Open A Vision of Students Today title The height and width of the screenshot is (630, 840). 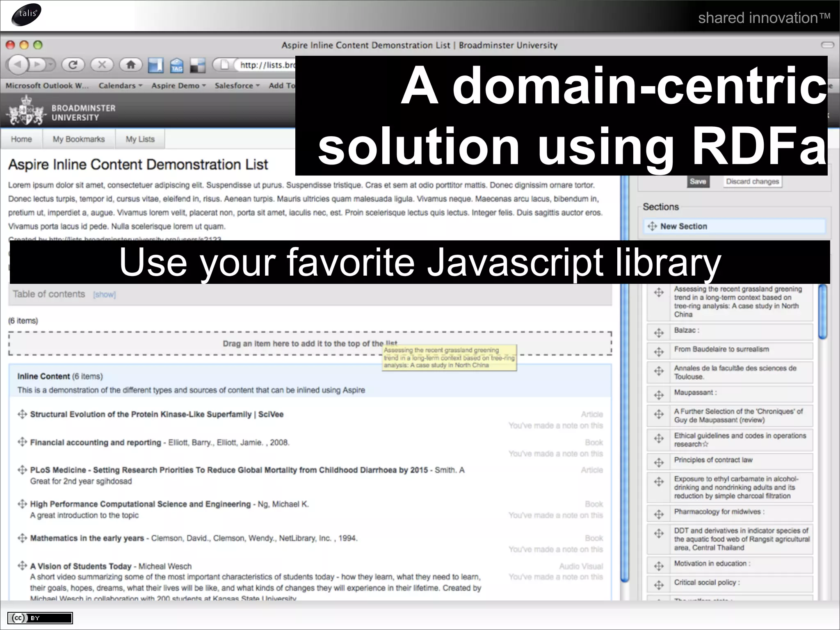click(81, 566)
